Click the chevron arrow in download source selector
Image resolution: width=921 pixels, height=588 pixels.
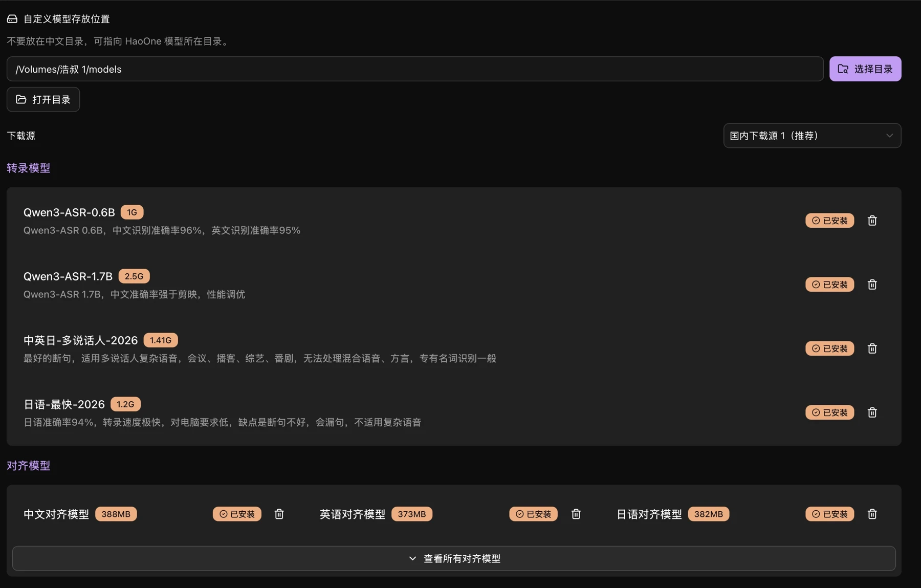[889, 136]
